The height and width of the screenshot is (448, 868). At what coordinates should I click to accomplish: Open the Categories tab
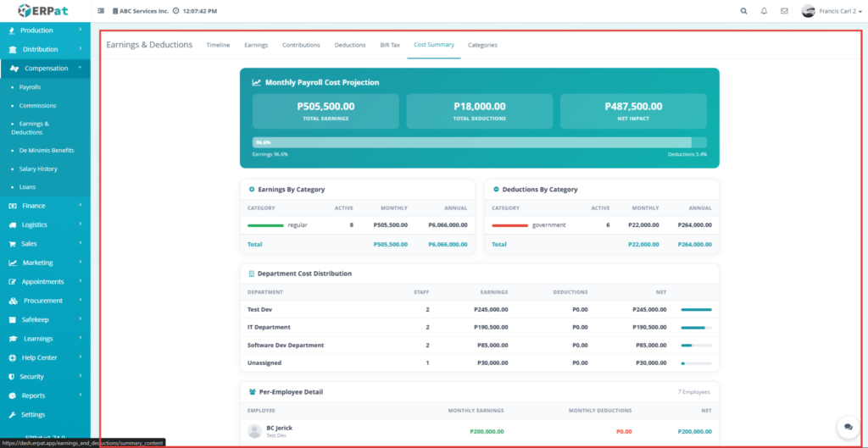tap(482, 45)
